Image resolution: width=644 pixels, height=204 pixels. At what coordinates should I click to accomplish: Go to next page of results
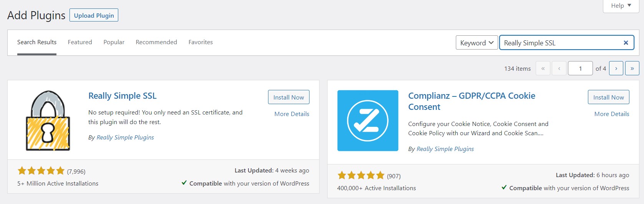tap(616, 68)
